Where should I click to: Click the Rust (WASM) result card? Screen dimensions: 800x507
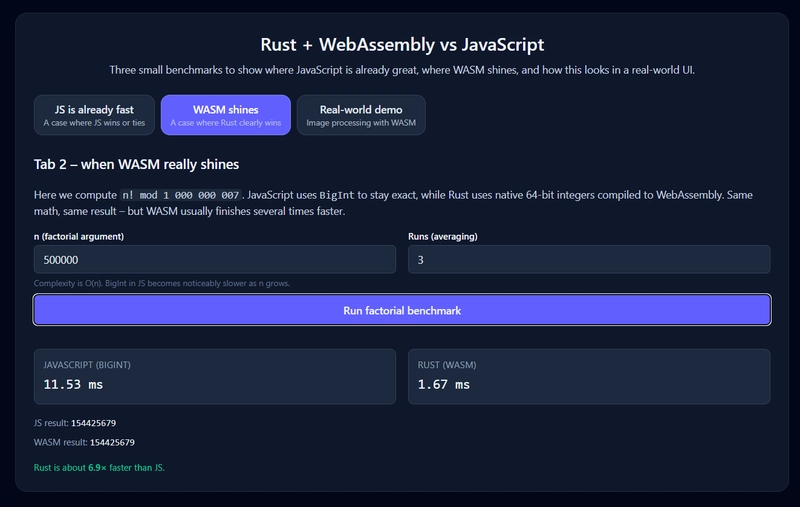pyautogui.click(x=589, y=376)
